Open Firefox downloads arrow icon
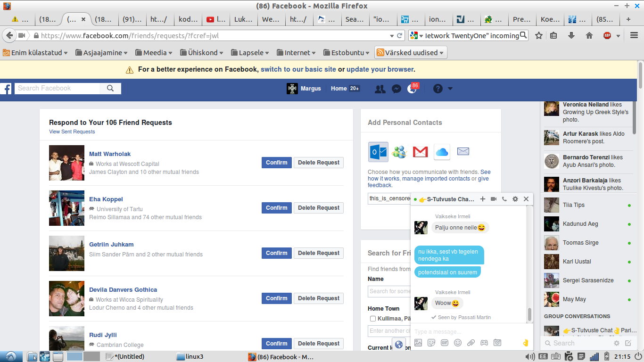Screen dimensions: 644x362 (x=571, y=35)
